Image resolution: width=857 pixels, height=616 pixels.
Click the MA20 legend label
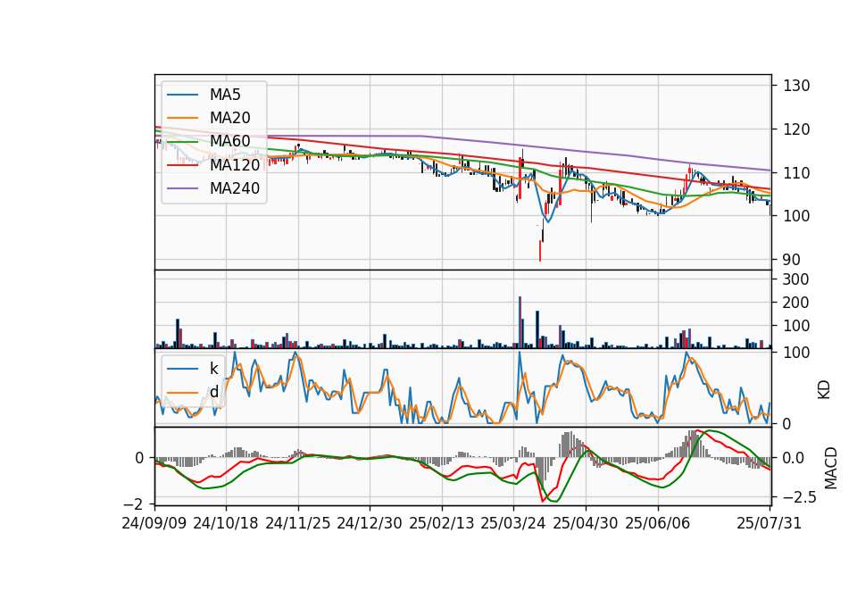point(229,118)
